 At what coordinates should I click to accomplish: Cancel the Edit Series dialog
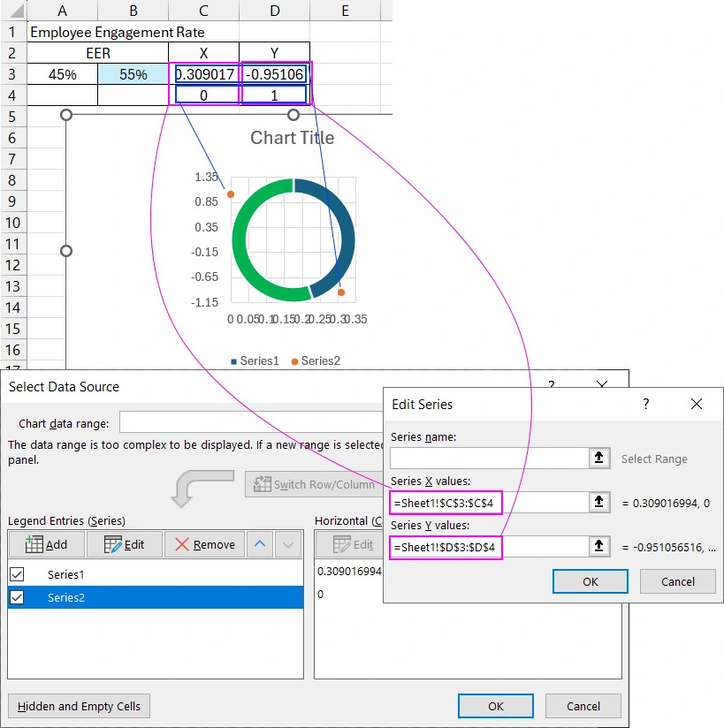click(677, 581)
